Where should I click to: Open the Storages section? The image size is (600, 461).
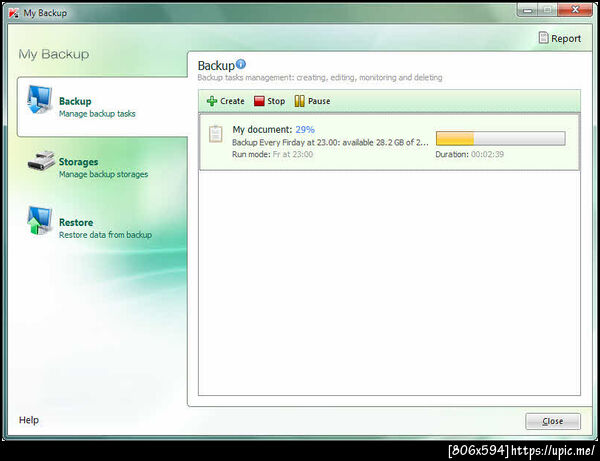tap(102, 167)
